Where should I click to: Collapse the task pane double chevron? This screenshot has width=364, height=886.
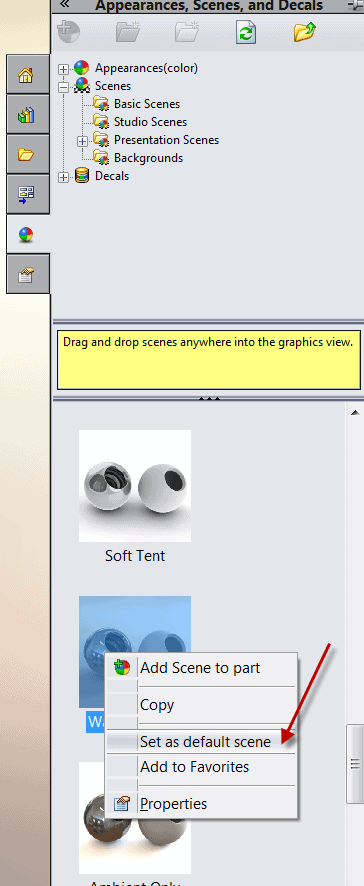tap(64, 5)
